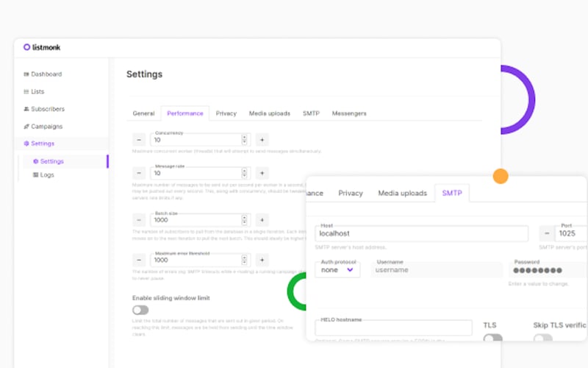Decrease Concurrency with minus button
Image resolution: width=588 pixels, height=368 pixels.
point(139,140)
